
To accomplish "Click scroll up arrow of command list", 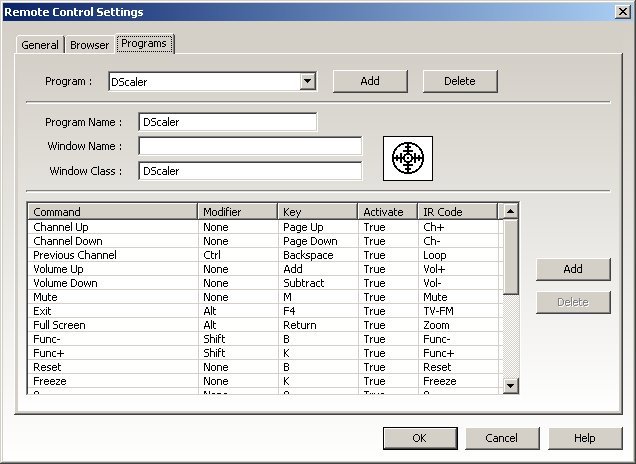I will click(x=511, y=211).
